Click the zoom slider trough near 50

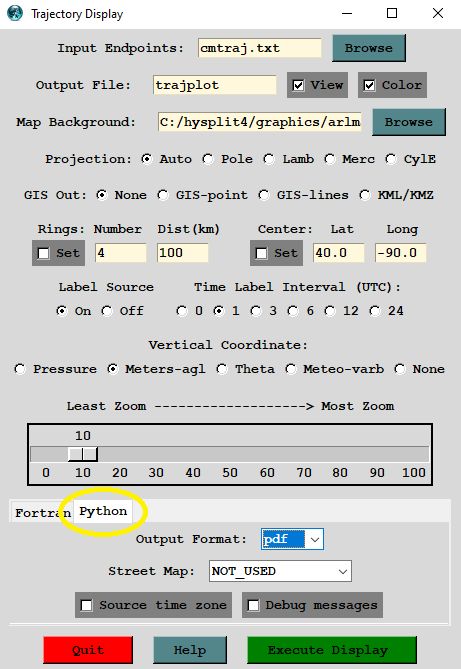tap(230, 454)
